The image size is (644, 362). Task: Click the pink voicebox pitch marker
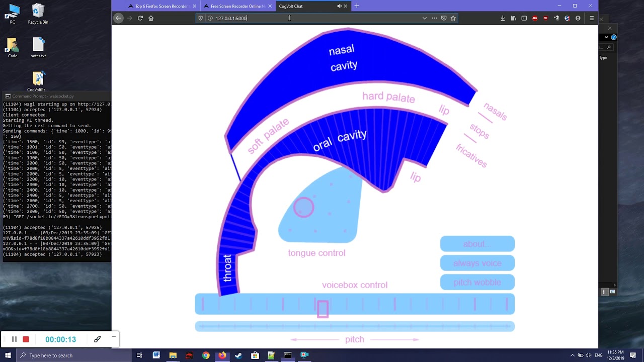[323, 309]
